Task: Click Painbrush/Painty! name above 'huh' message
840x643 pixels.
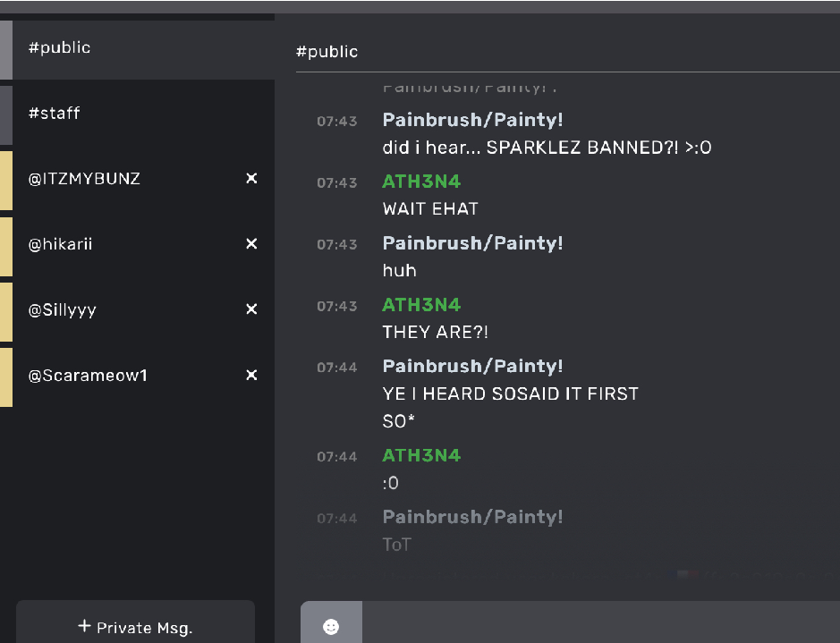Action: (x=472, y=243)
